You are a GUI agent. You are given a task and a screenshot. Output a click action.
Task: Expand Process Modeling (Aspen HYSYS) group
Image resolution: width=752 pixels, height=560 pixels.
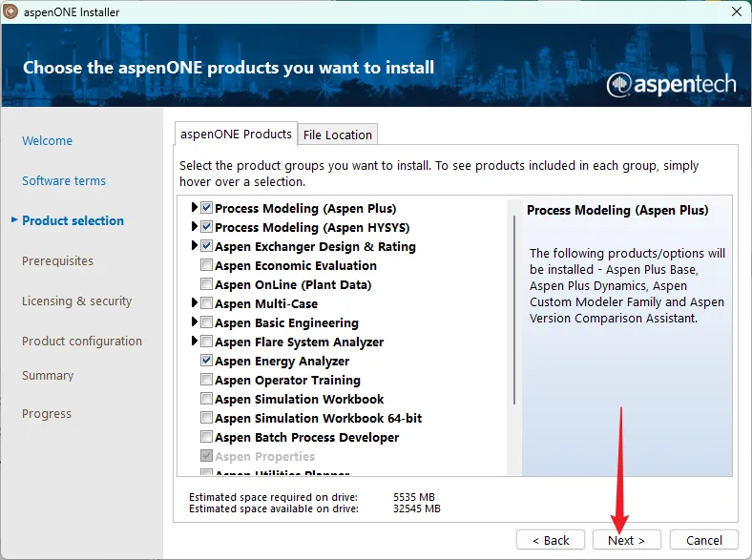pos(194,226)
